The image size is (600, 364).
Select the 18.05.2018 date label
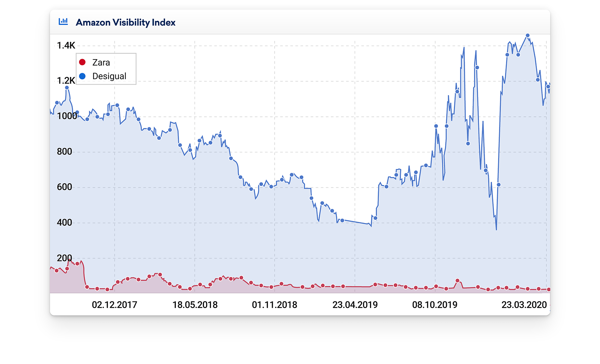(195, 305)
